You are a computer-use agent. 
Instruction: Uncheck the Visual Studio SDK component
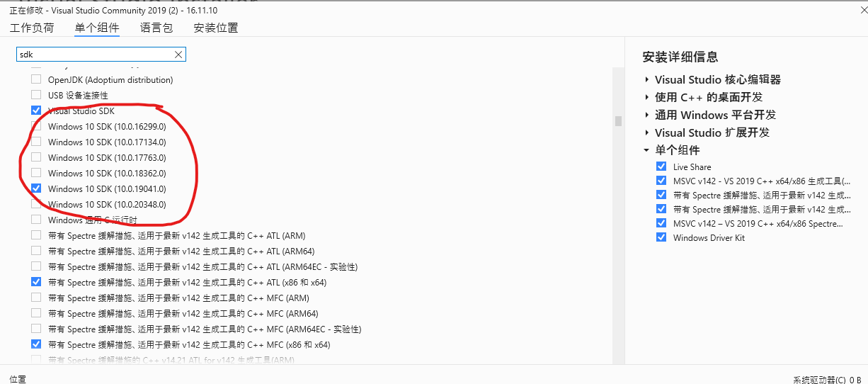(x=36, y=111)
